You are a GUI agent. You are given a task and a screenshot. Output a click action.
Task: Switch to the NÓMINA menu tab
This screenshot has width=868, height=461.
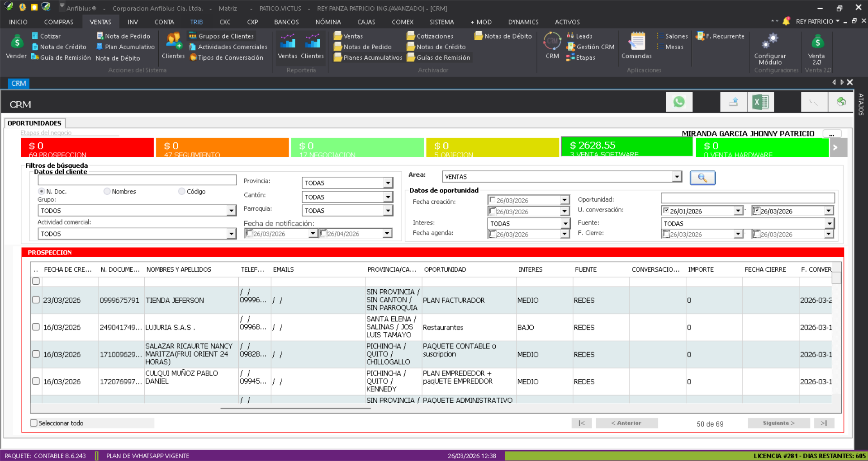(x=328, y=22)
